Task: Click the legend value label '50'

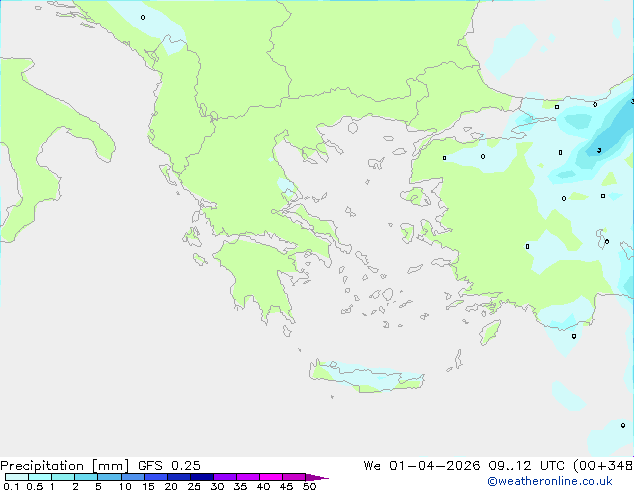Action: [309, 486]
